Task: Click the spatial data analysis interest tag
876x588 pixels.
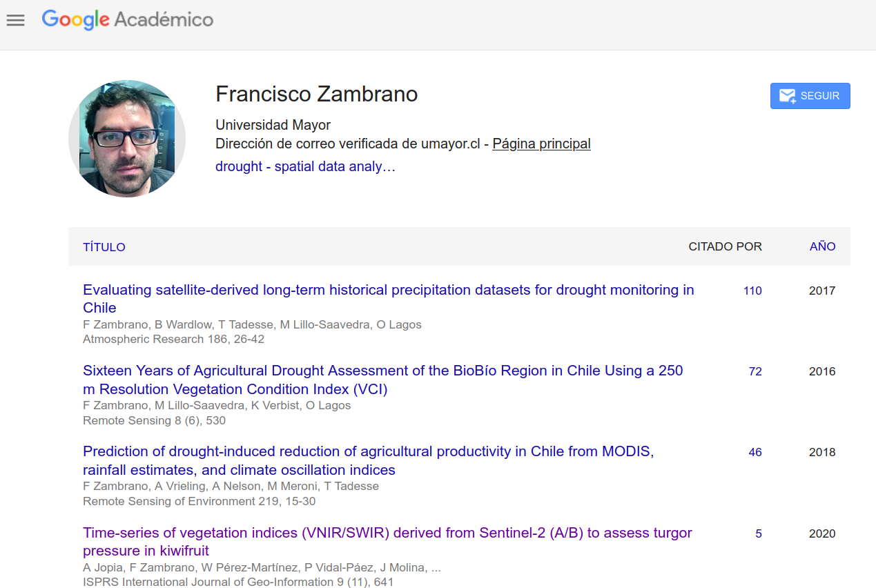Action: pyautogui.click(x=335, y=166)
